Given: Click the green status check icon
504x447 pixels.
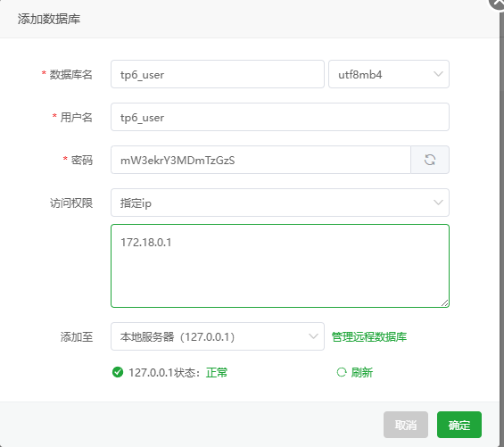Looking at the screenshot, I should pos(118,372).
